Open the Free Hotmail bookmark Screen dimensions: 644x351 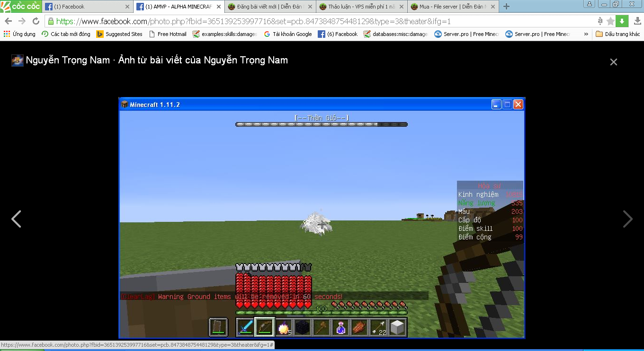[168, 34]
